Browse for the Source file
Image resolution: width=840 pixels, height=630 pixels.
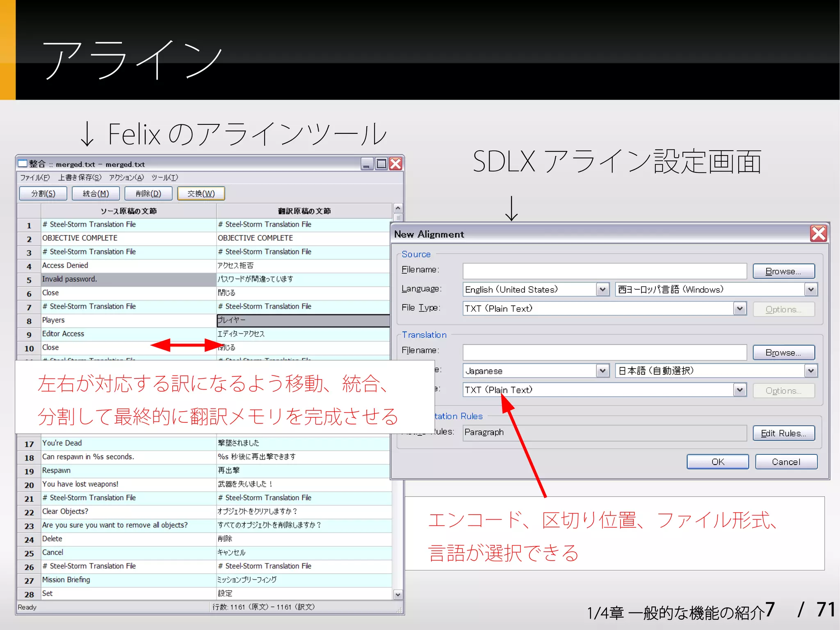coord(783,271)
